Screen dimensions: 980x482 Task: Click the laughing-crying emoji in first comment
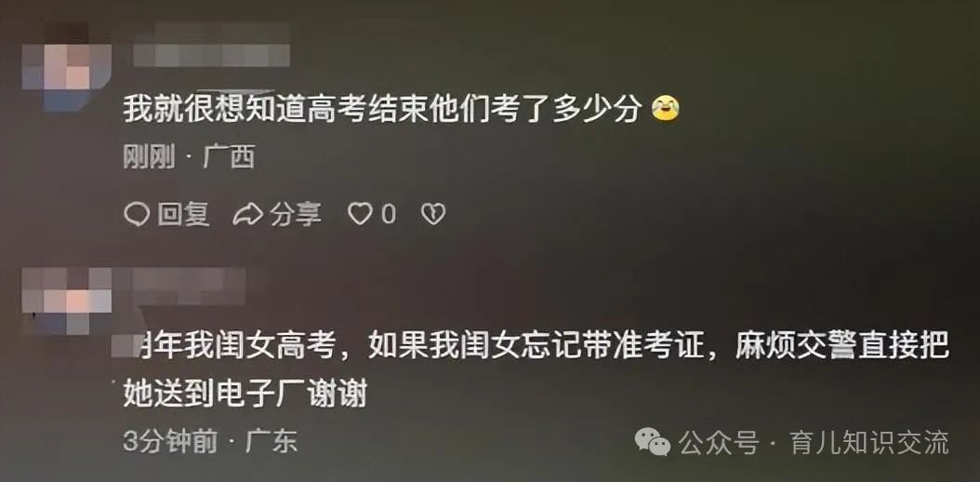tap(665, 110)
